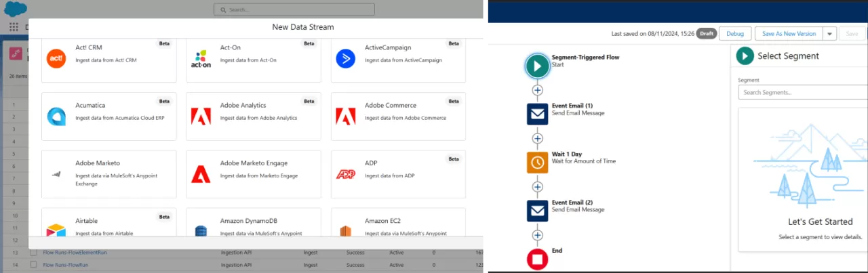Select the Adobe Marketo Engage card title
868x273 pixels.
click(254, 163)
